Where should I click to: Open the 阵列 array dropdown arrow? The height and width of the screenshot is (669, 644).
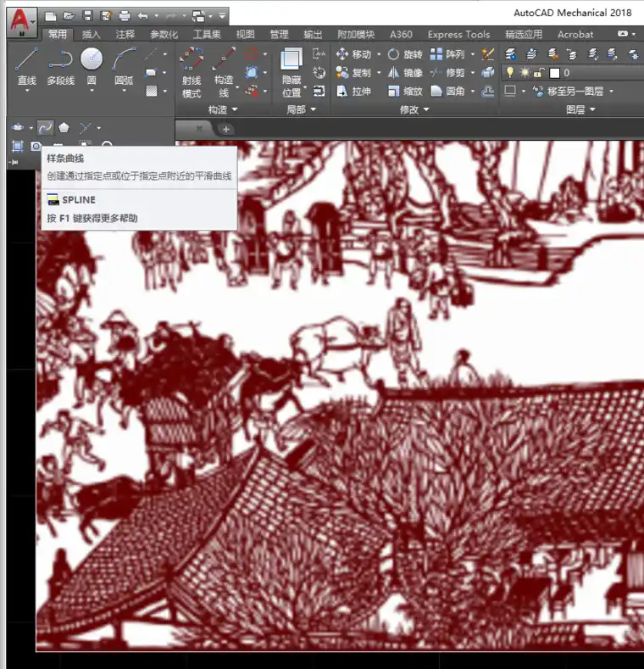pyautogui.click(x=473, y=54)
